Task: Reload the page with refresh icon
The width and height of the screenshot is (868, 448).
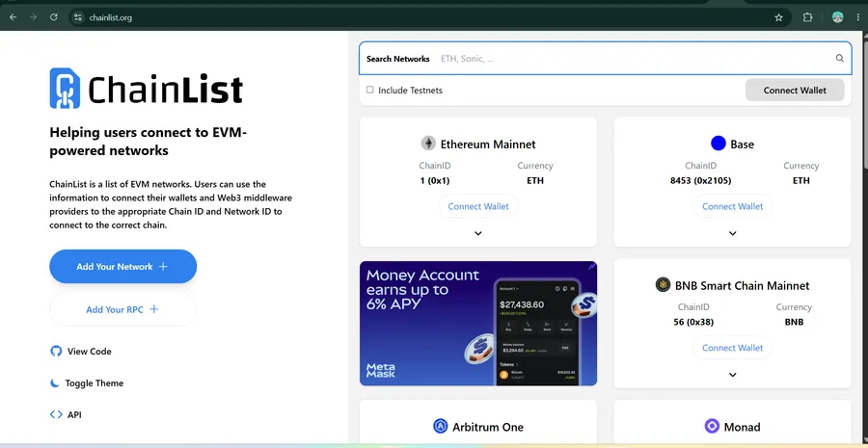Action: tap(54, 17)
